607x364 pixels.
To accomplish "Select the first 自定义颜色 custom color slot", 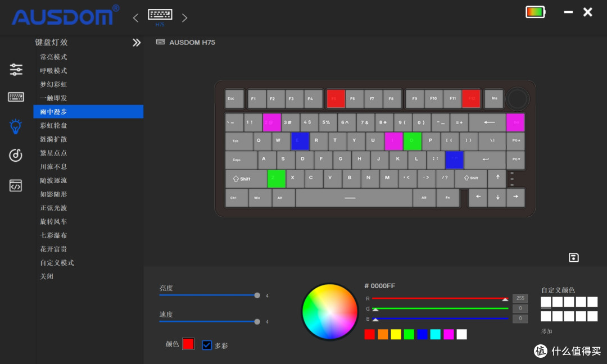I will (x=546, y=302).
